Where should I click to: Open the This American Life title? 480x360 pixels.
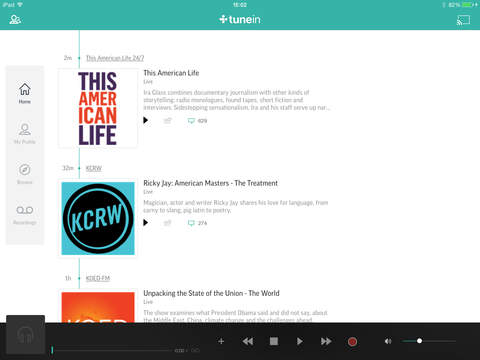click(171, 73)
